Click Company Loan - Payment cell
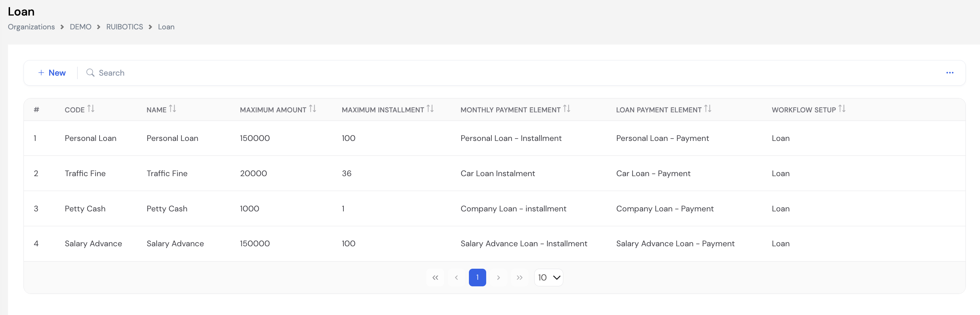Screen dimensions: 980x315 [x=665, y=209]
